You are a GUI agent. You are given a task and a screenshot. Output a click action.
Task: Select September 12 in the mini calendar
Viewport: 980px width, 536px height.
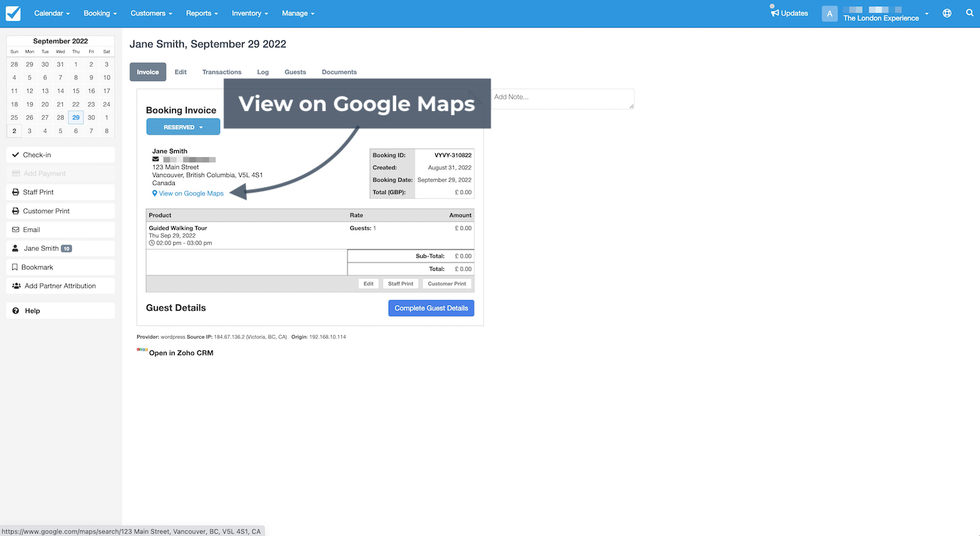pyautogui.click(x=29, y=90)
